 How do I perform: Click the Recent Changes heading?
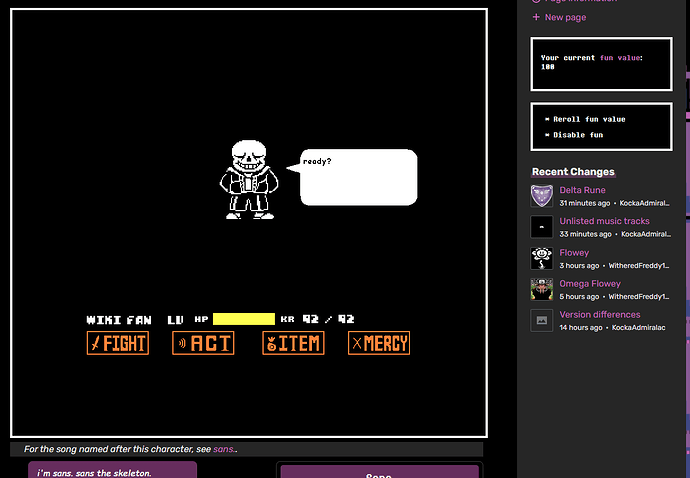coord(573,172)
